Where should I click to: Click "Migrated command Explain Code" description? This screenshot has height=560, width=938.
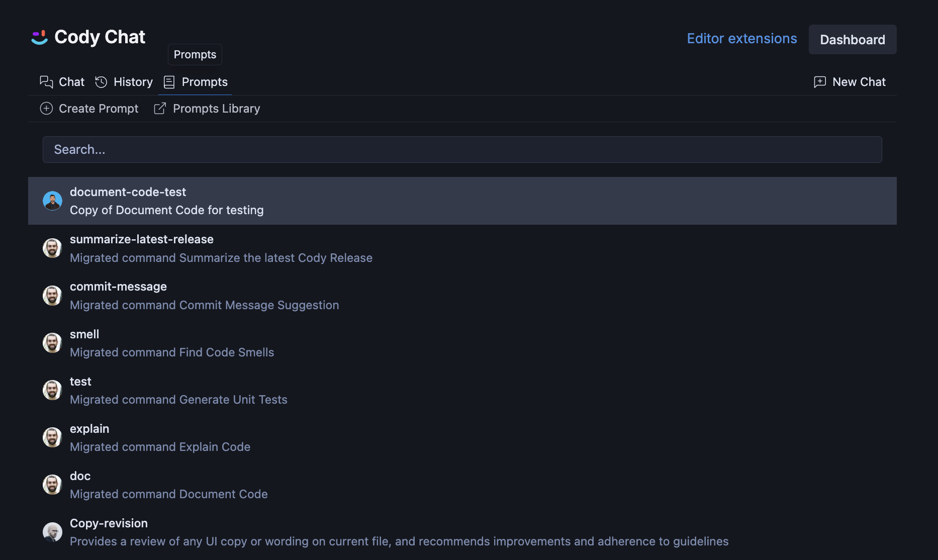pos(160,447)
